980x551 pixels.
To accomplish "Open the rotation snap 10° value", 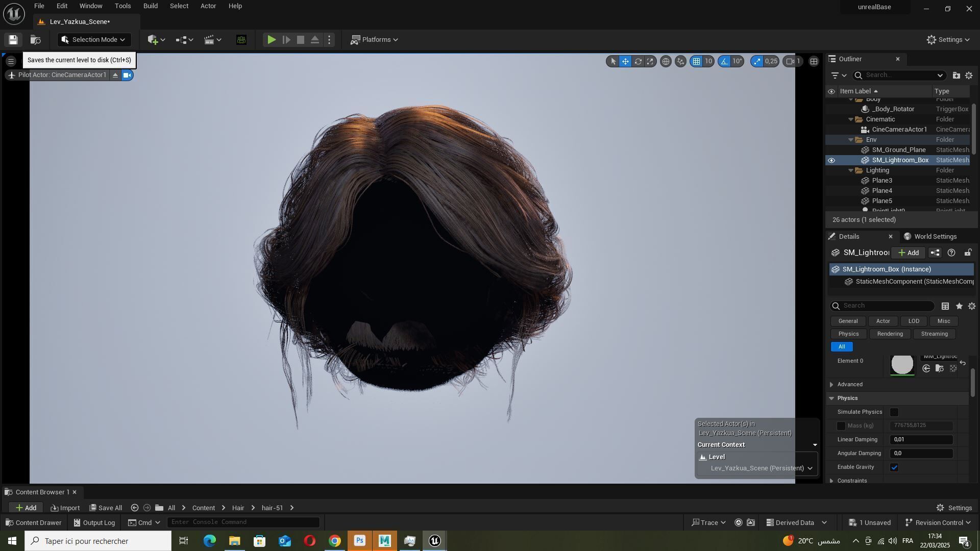I will (738, 62).
